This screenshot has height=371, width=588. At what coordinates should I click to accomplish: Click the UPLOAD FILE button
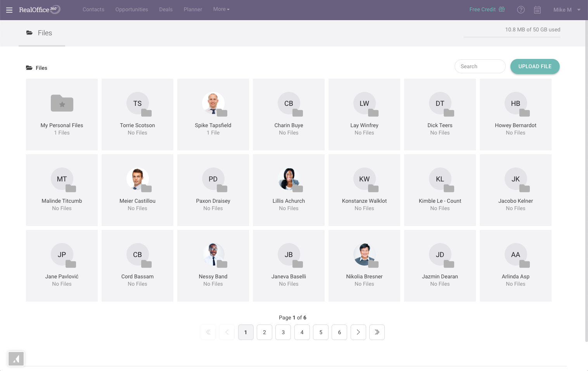pyautogui.click(x=535, y=66)
